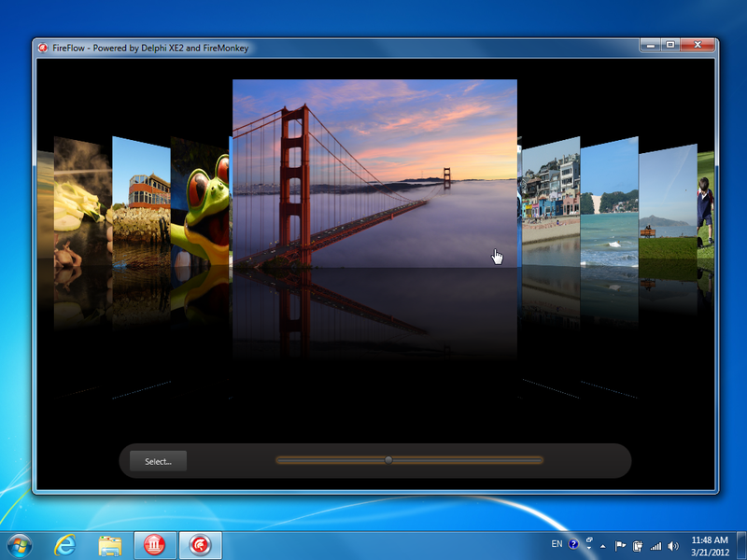This screenshot has height=560, width=747.
Task: Click the FireFlow title bar app icon
Action: click(x=43, y=48)
